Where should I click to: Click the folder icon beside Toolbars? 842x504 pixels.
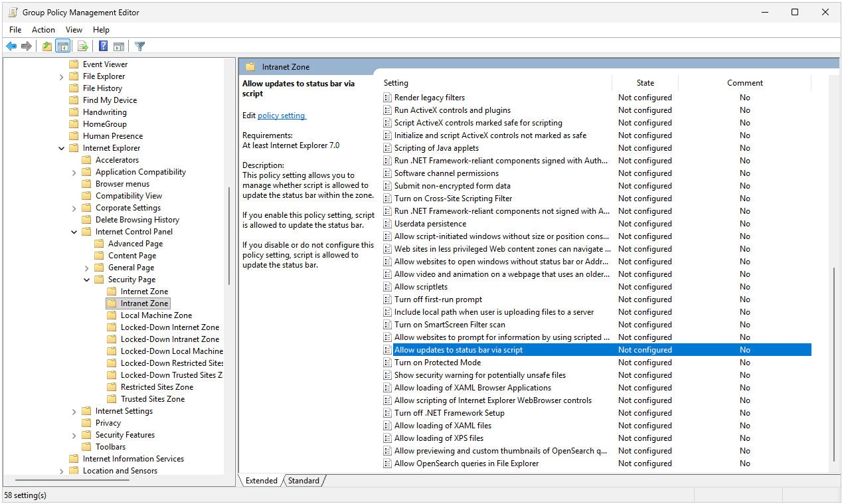[86, 447]
